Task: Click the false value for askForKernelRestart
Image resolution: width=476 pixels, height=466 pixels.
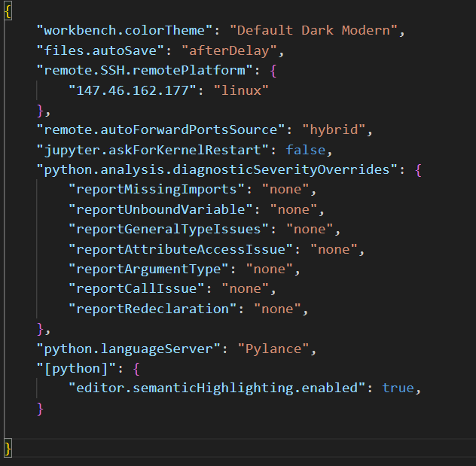Action: (306, 150)
